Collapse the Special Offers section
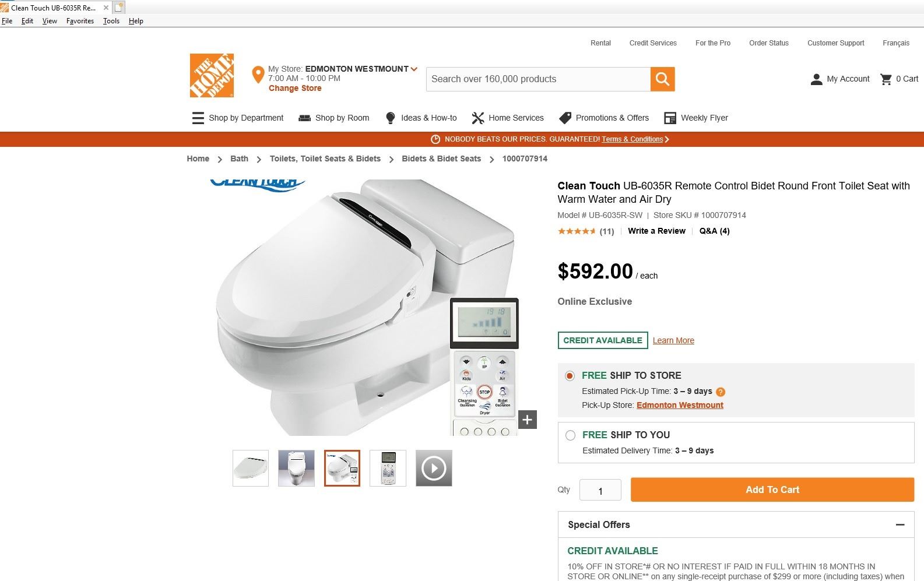This screenshot has width=924, height=581. (x=900, y=524)
